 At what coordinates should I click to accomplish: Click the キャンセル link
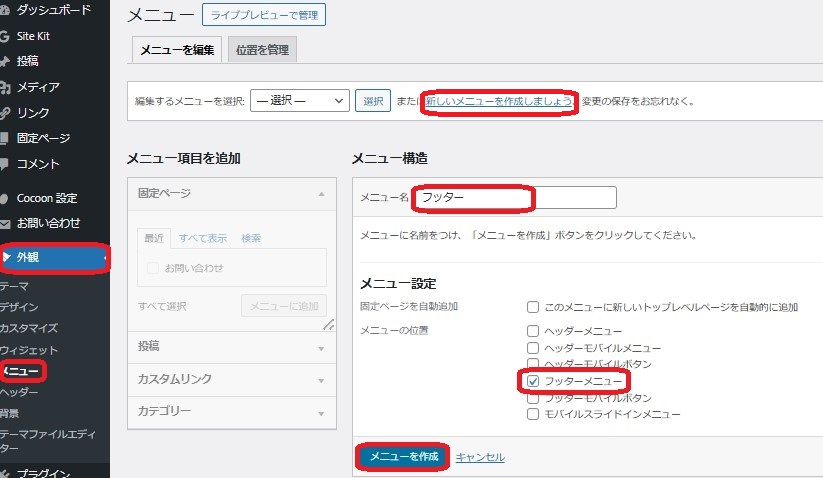(x=480, y=457)
